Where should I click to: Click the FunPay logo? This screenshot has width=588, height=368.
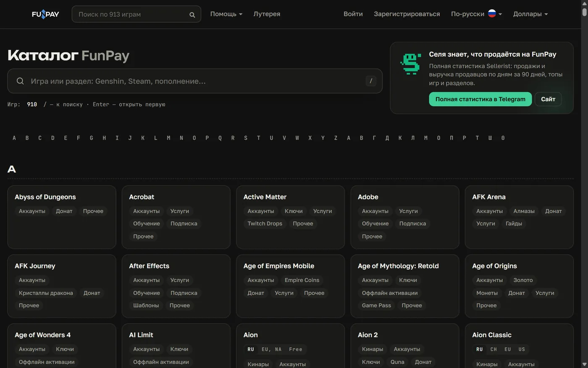pos(45,14)
